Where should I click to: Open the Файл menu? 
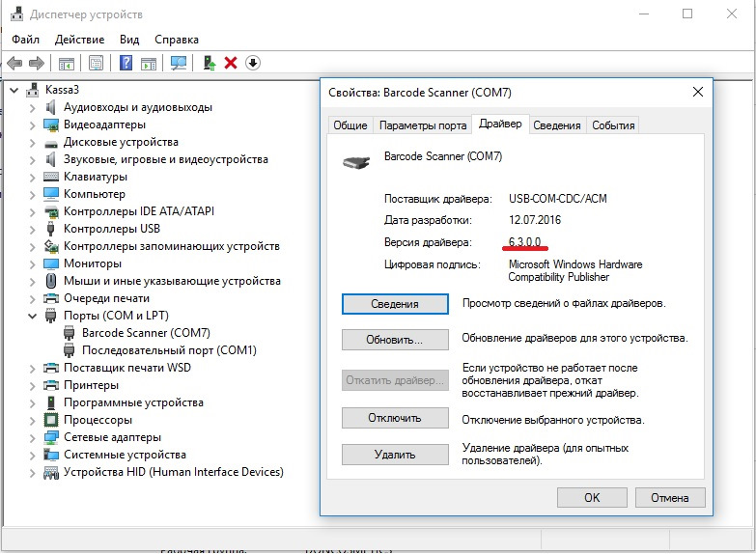tap(25, 40)
